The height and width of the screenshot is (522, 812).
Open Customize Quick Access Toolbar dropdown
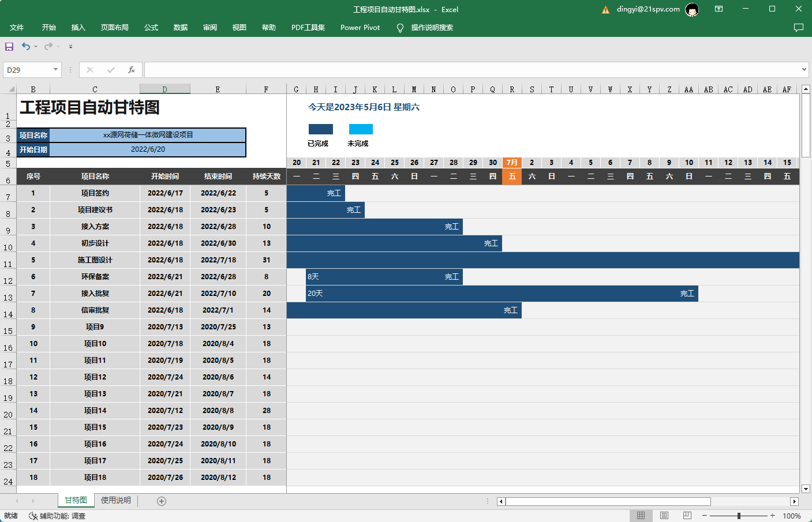point(70,46)
